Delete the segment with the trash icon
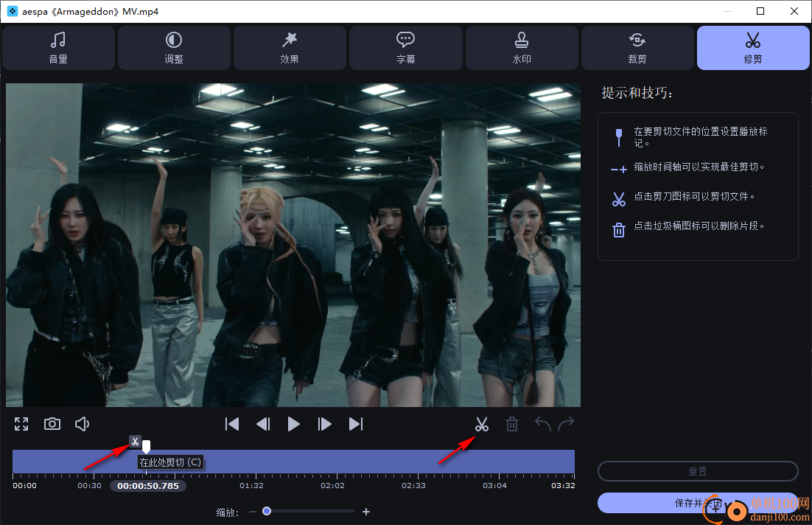Viewport: 812px width, 525px height. 511,425
